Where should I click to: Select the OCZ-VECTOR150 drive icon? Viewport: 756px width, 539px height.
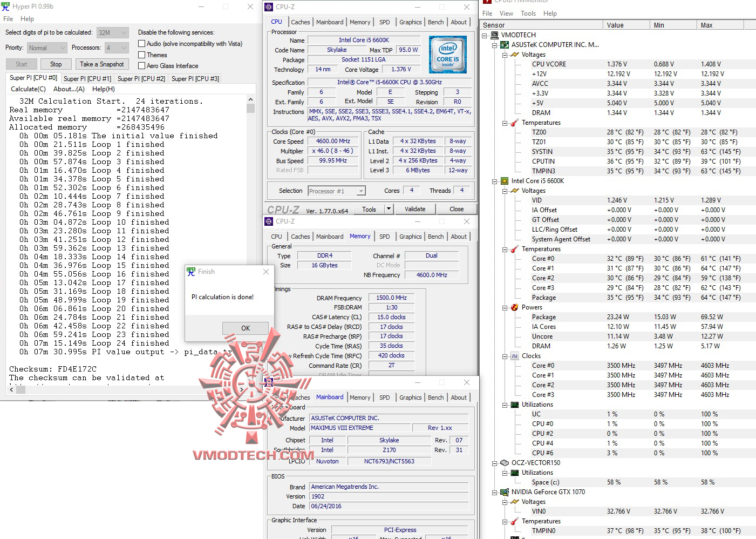(505, 463)
